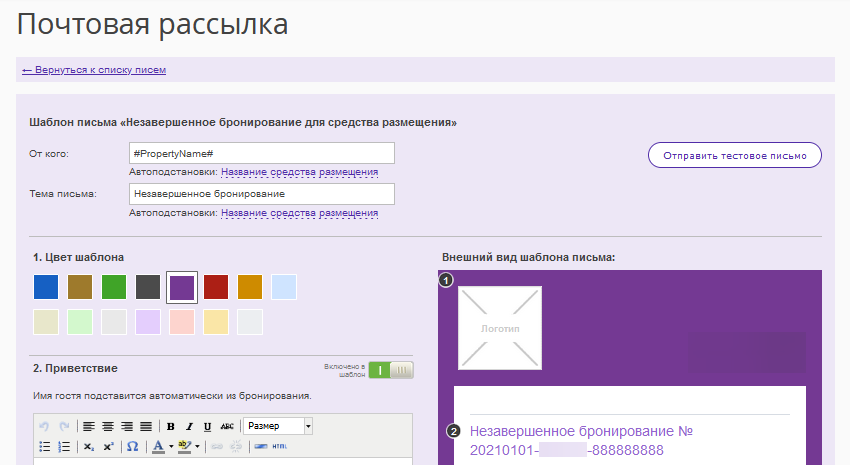This screenshot has height=465, width=850.
Task: Select the light pink template color
Action: [182, 322]
